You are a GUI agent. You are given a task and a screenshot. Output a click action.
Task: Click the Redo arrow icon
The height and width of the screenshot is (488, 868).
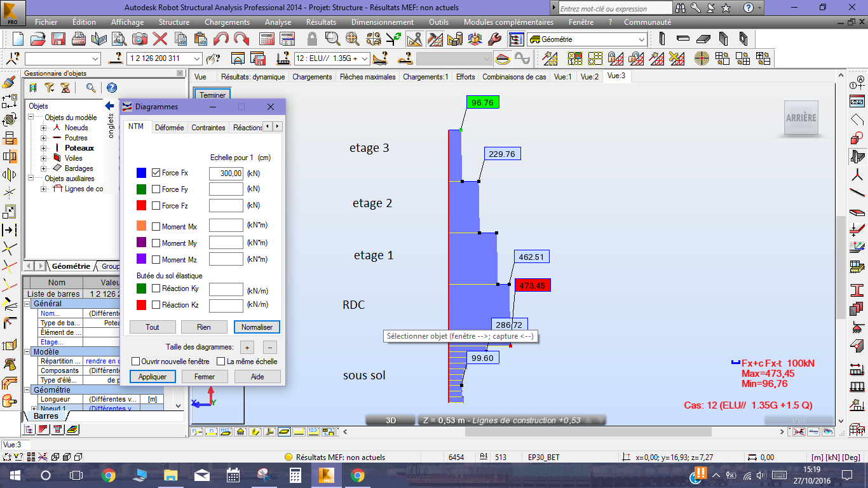pyautogui.click(x=241, y=39)
